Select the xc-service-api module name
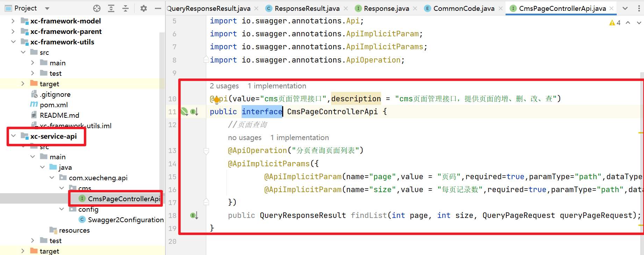 [x=53, y=136]
